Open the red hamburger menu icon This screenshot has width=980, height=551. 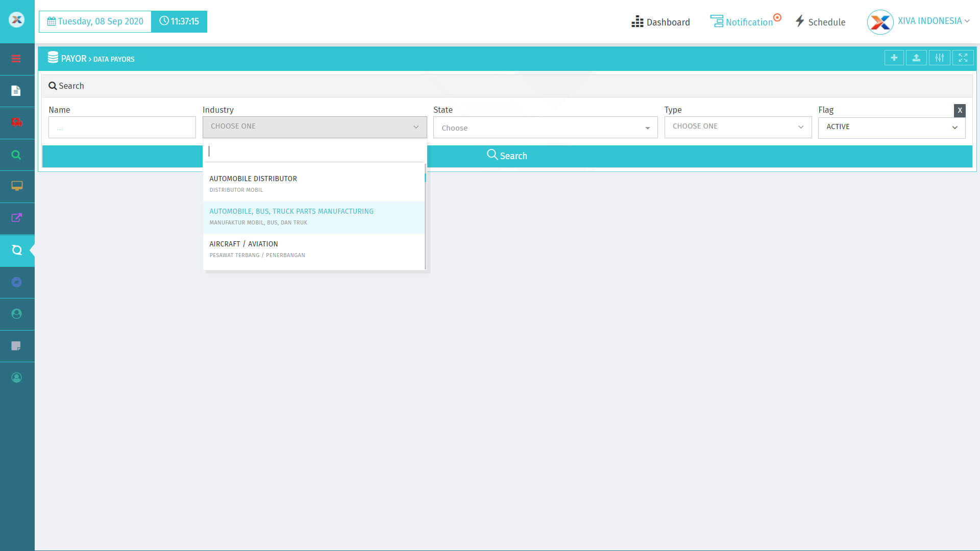pyautogui.click(x=16, y=59)
